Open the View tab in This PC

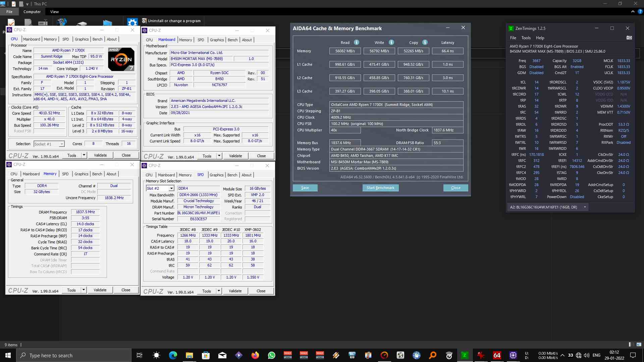pyautogui.click(x=54, y=12)
